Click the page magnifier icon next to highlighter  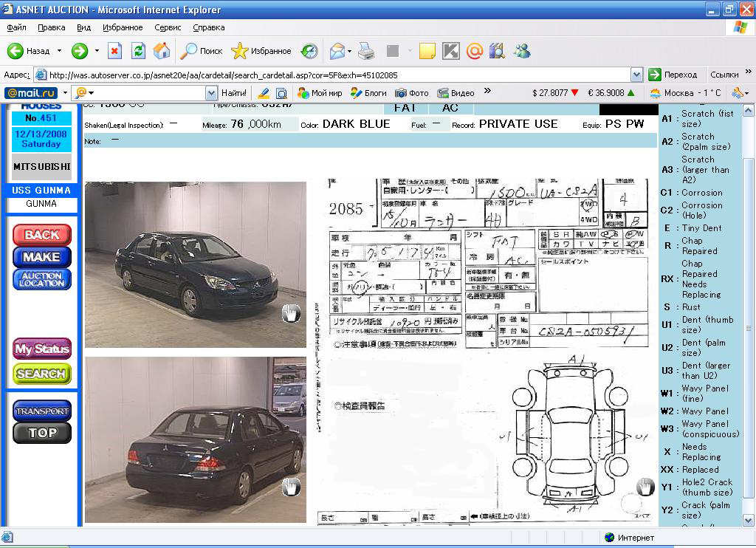pyautogui.click(x=281, y=92)
